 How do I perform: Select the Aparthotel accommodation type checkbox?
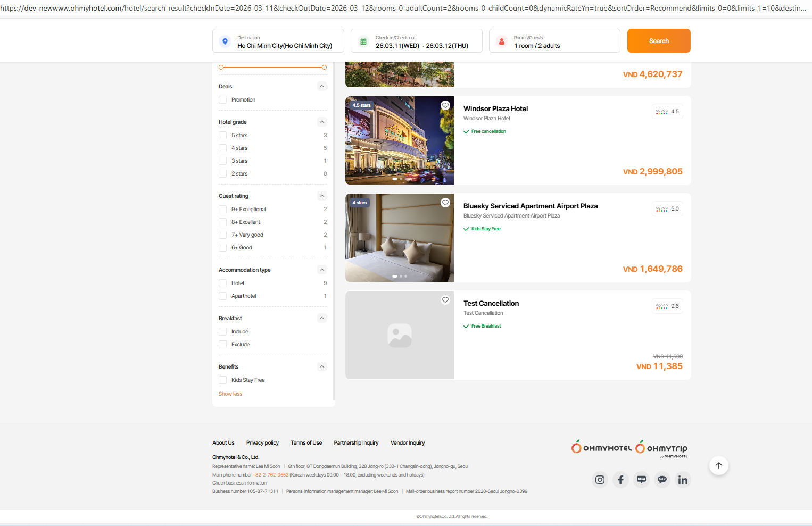[223, 296]
